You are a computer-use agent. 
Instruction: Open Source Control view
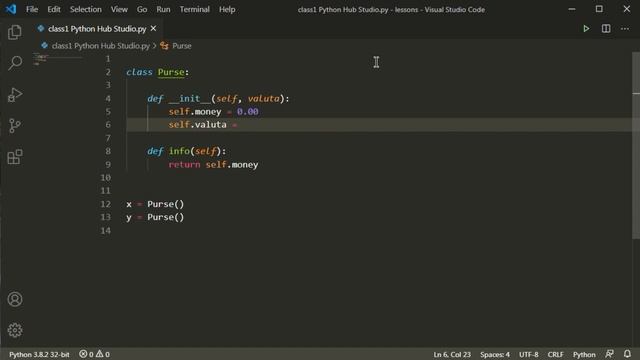(15, 126)
